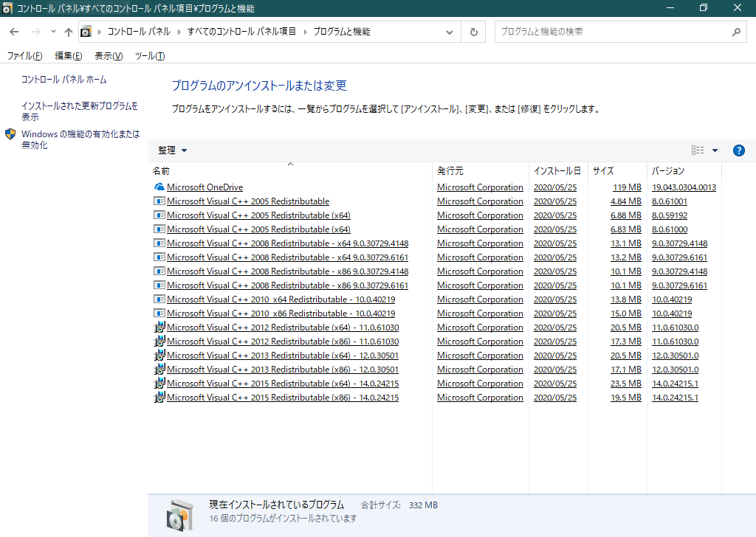Select Visual C++ 2010 x64 Redistributable - 10.0.40219 name
The height and width of the screenshot is (537, 756).
pos(281,299)
